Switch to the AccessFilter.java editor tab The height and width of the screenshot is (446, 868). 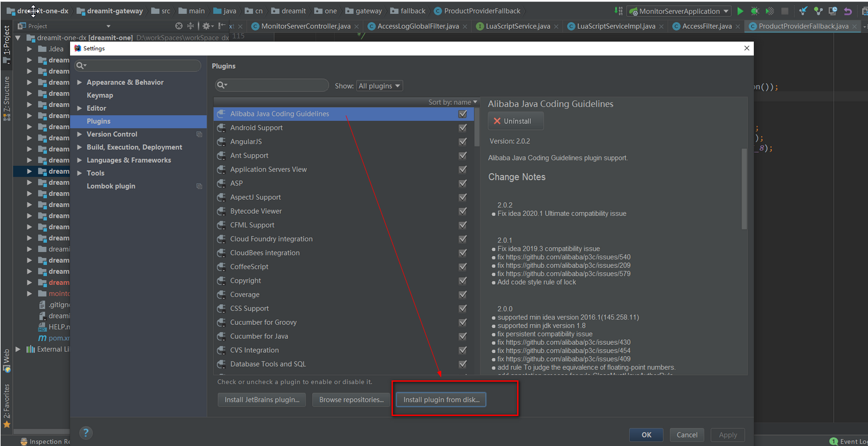click(706, 26)
